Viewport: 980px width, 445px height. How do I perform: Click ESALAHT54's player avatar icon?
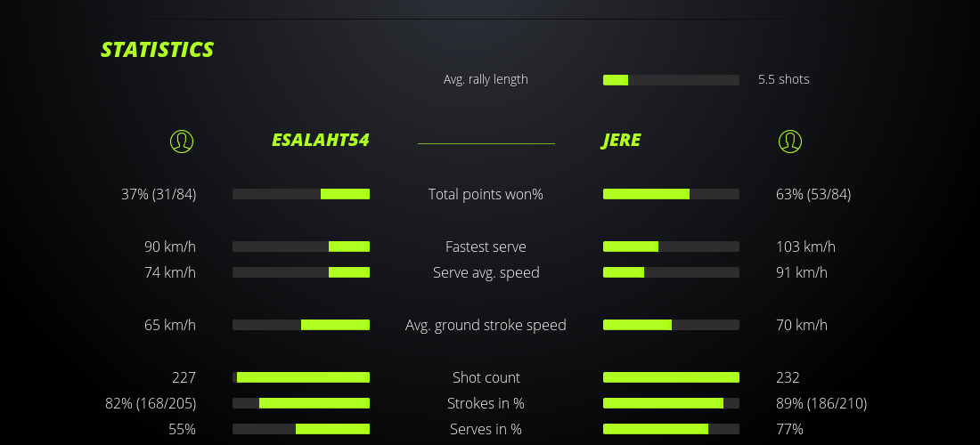181,142
